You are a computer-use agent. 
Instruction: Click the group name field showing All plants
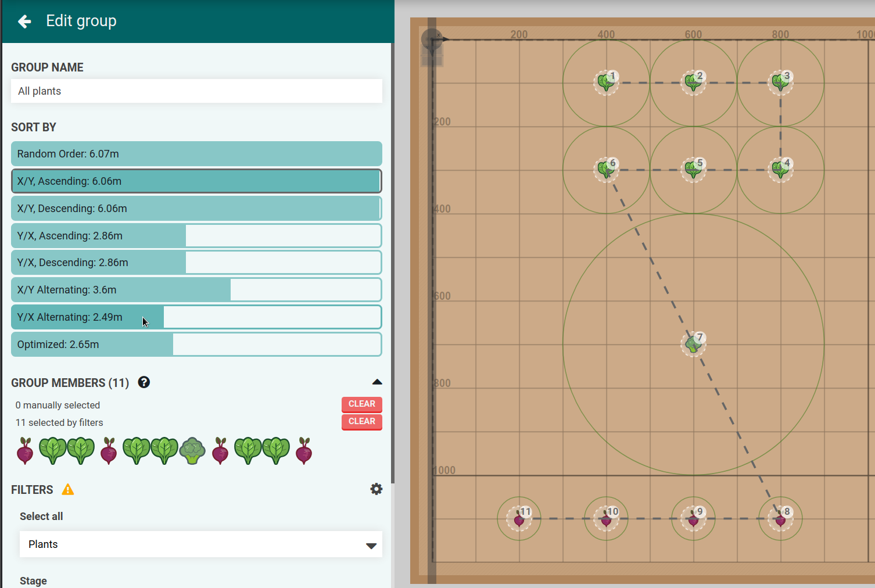196,91
